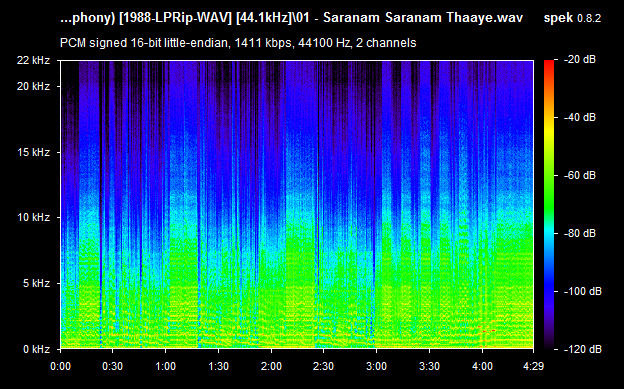Click the 22 kHz frequency label
Image resolution: width=624 pixels, height=389 pixels.
tap(33, 61)
